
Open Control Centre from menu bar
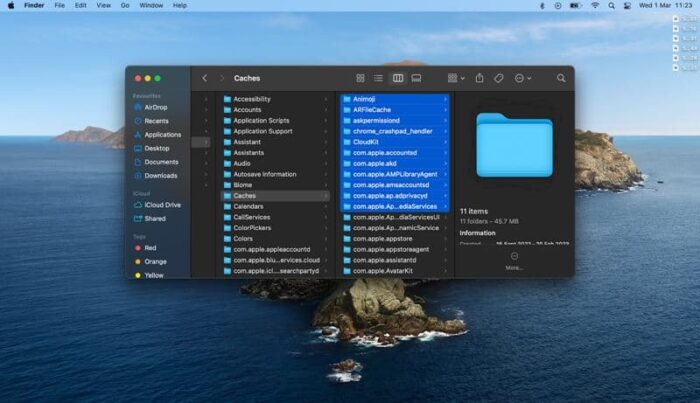627,5
